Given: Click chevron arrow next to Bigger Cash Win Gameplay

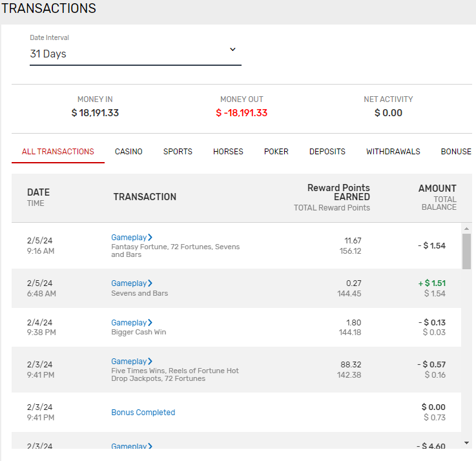Looking at the screenshot, I should [150, 323].
